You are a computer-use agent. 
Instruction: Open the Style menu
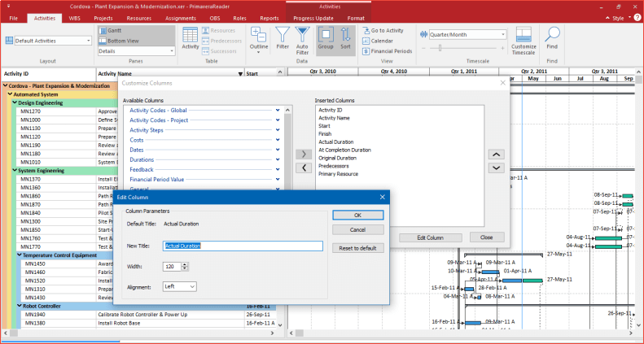[618, 18]
